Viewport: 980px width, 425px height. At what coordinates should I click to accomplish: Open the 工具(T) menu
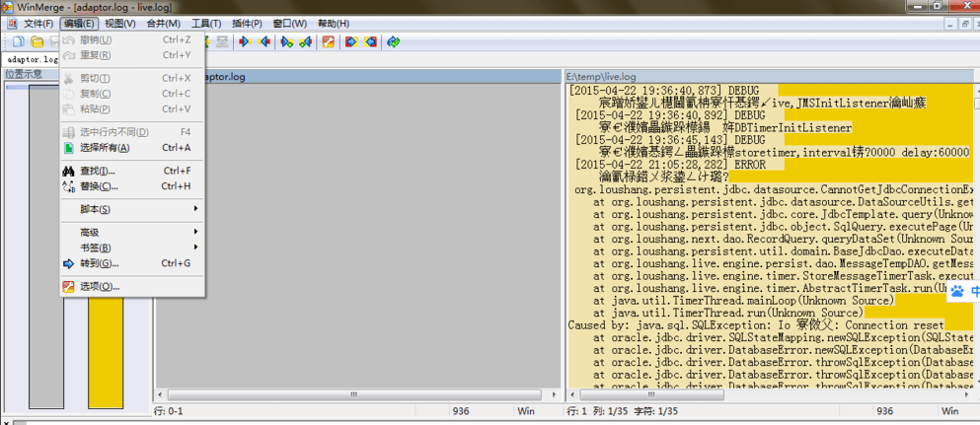(x=206, y=24)
